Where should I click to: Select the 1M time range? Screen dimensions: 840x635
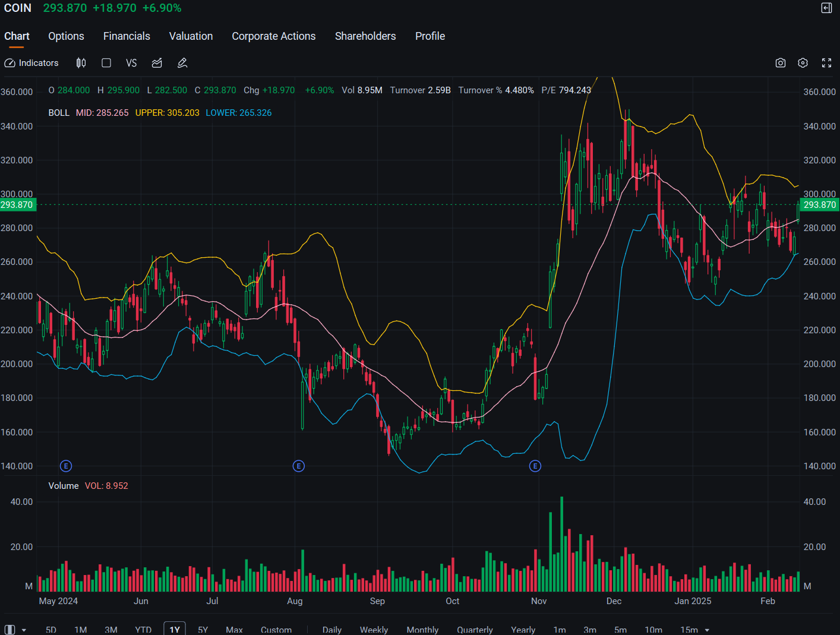[81, 630]
